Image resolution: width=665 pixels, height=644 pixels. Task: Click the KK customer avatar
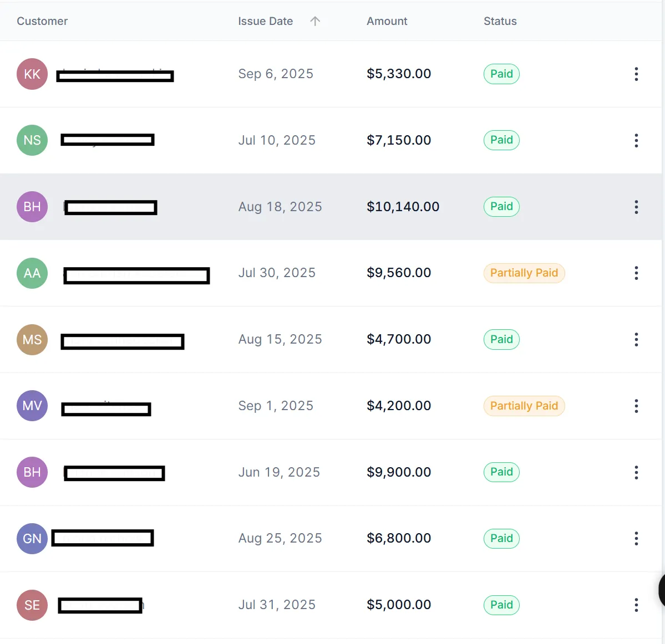pos(32,74)
